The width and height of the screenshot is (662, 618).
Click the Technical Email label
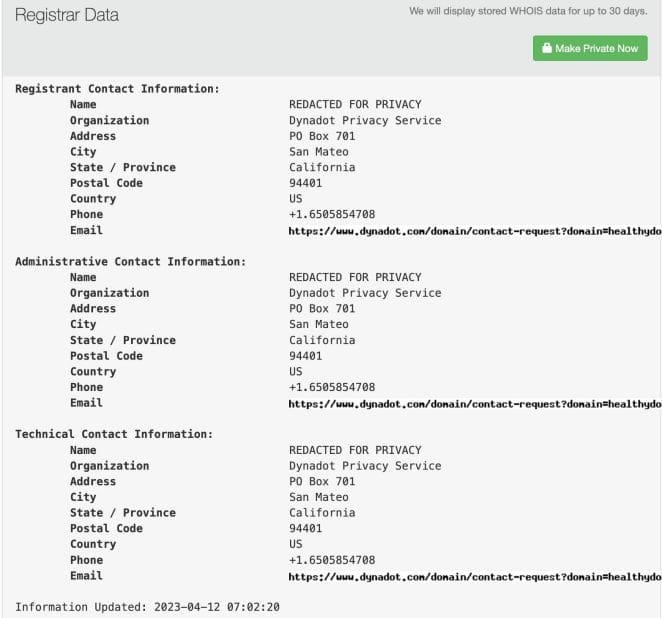(x=86, y=575)
